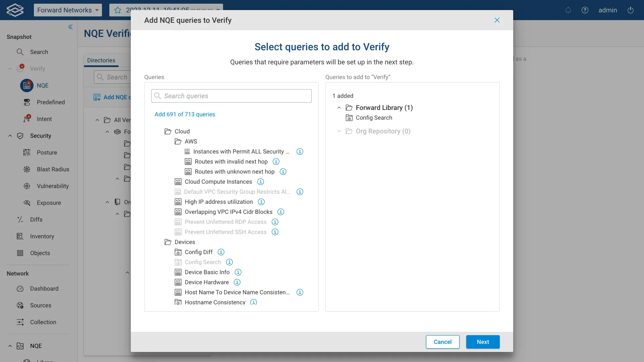The image size is (644, 362).
Task: Collapse the Forward Library (1) folder
Action: pos(339,108)
